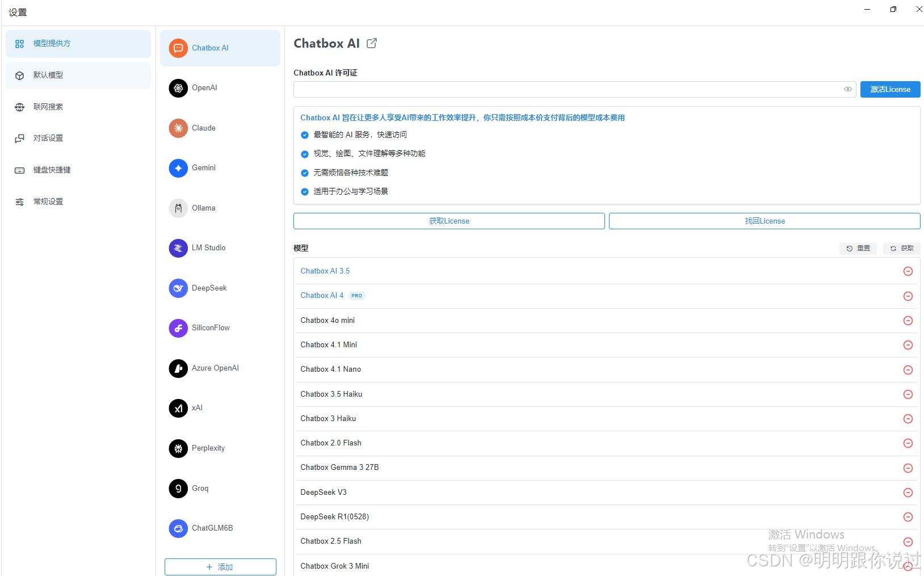The height and width of the screenshot is (576, 924).
Task: Open Chatbox AI external link icon
Action: (372, 43)
